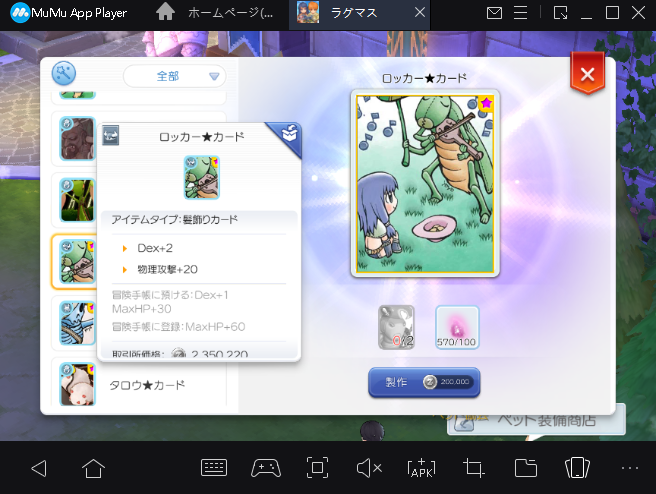Click the pink dust material 570/100

click(x=457, y=328)
